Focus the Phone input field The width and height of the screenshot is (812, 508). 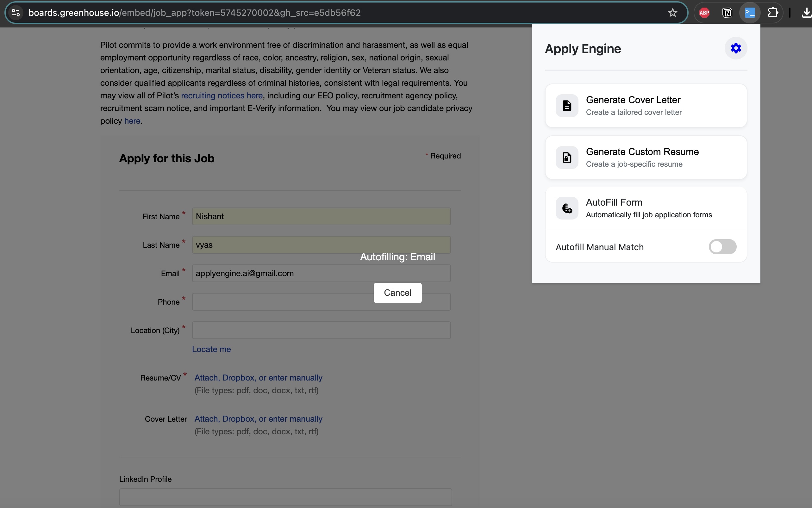tap(321, 302)
